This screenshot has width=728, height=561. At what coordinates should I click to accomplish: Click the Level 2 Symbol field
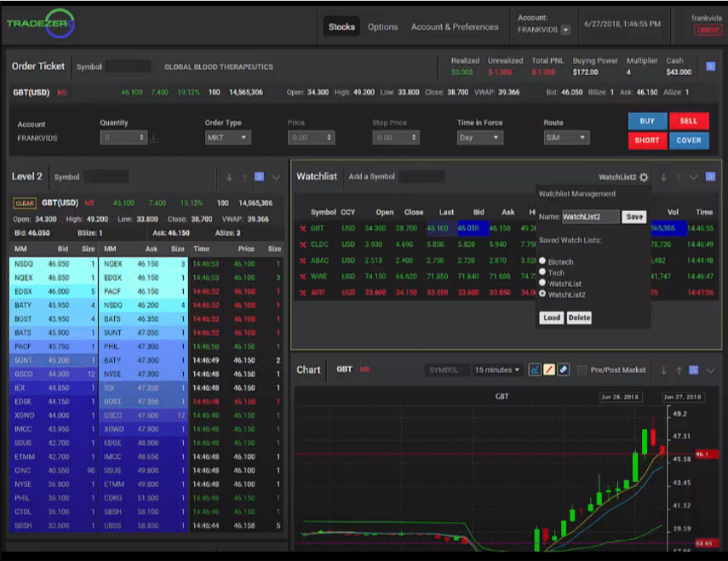[x=106, y=177]
